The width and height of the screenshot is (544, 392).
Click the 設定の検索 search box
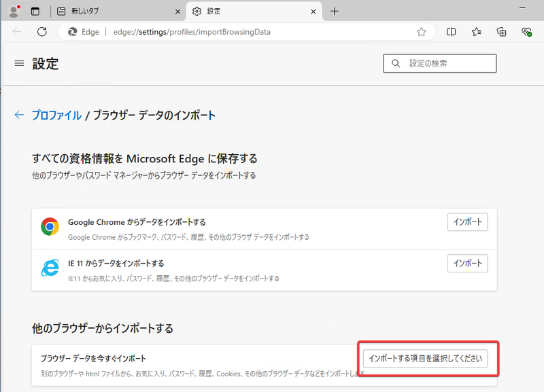point(439,63)
